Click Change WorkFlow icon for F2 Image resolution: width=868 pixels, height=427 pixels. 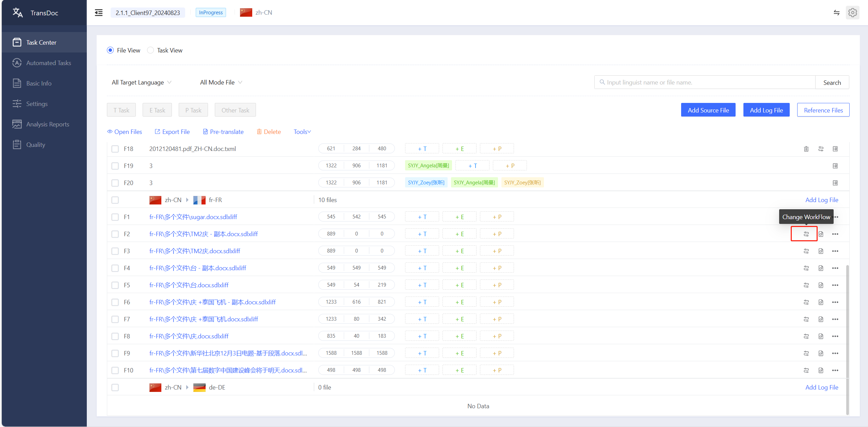[806, 234]
